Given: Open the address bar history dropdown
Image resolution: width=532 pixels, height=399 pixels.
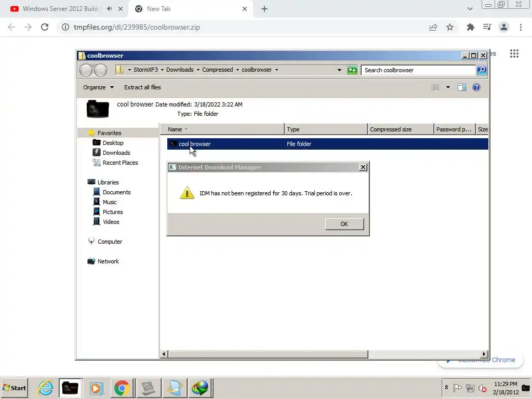Looking at the screenshot, I should (x=339, y=70).
